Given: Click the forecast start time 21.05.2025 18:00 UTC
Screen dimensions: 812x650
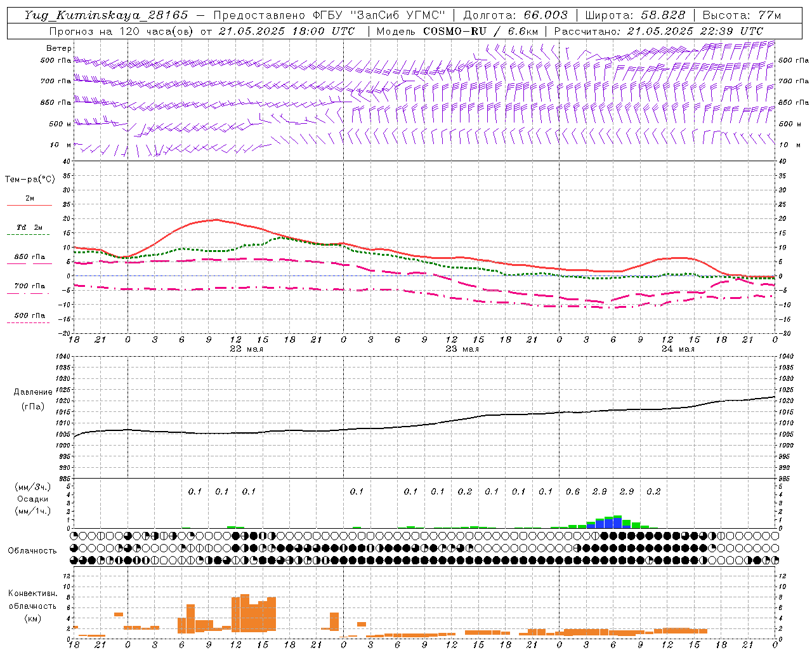Looking at the screenshot, I should 286,31.
